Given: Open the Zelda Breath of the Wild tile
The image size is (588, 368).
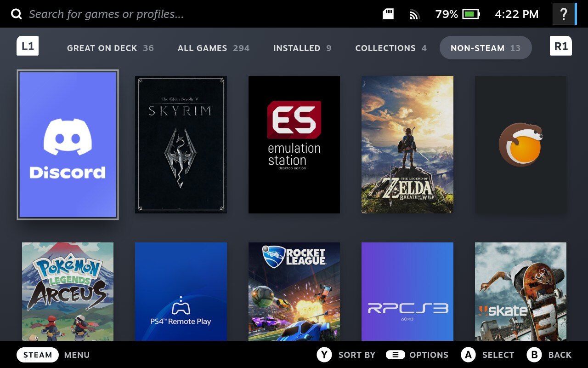Looking at the screenshot, I should (407, 144).
